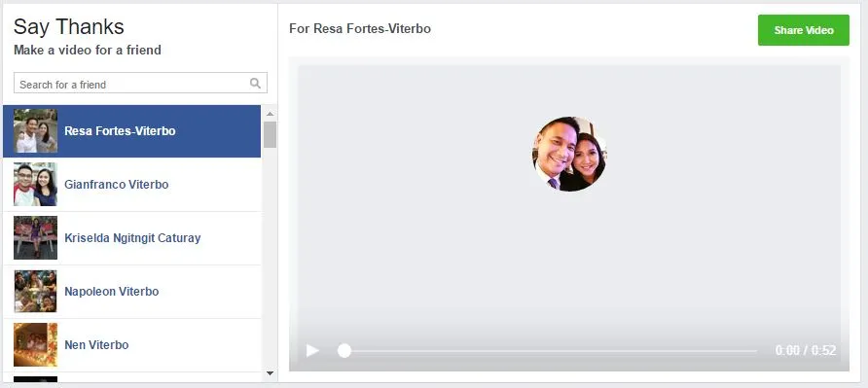This screenshot has width=868, height=388.
Task: Click the Share Video button
Action: [803, 30]
